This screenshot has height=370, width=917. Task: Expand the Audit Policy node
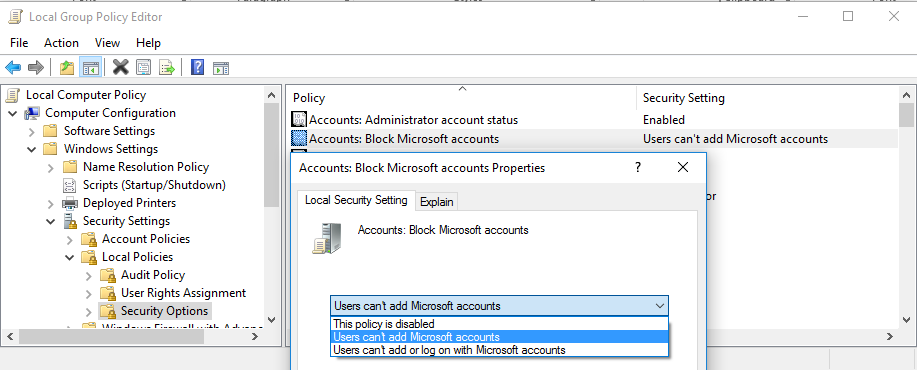pyautogui.click(x=89, y=275)
